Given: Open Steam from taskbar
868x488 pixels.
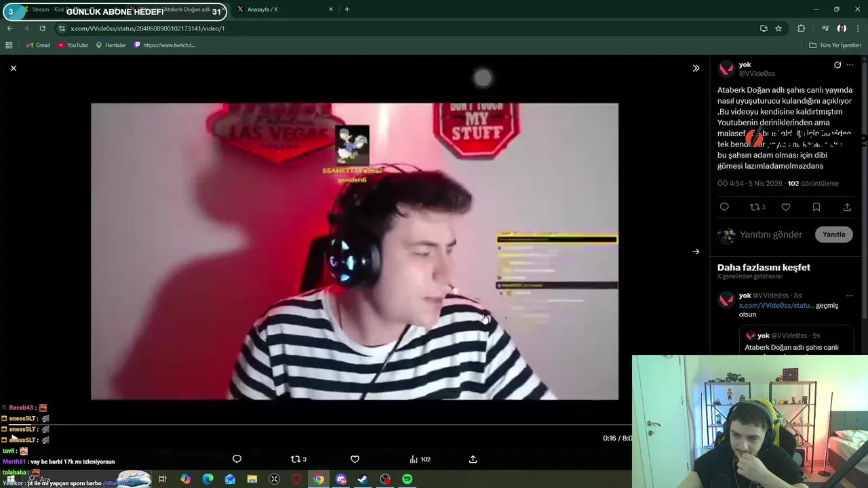Looking at the screenshot, I should 363,479.
